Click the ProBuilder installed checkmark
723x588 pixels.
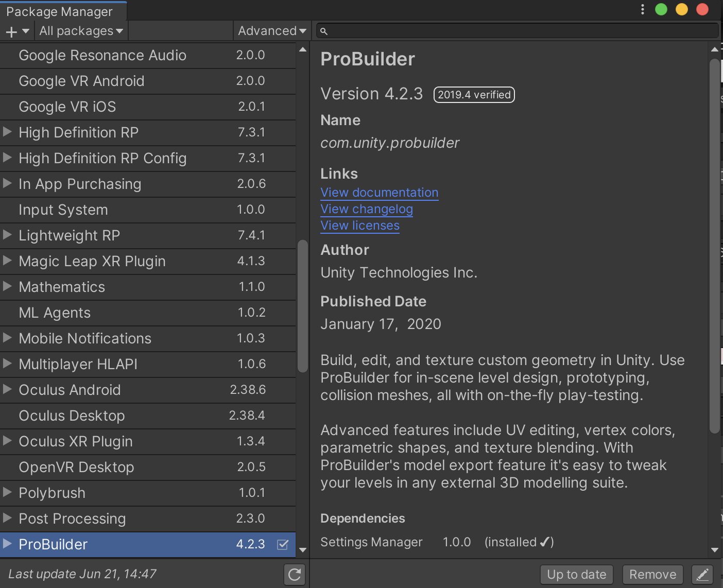point(283,545)
